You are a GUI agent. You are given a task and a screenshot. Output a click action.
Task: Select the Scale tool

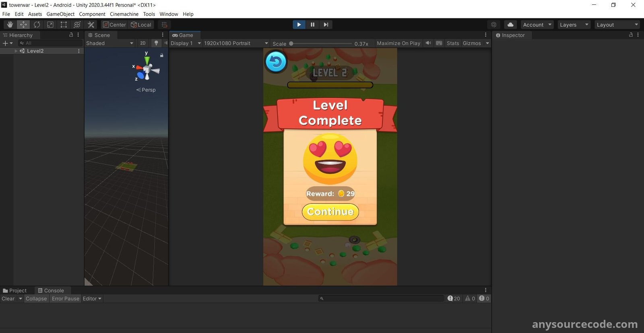(50, 25)
